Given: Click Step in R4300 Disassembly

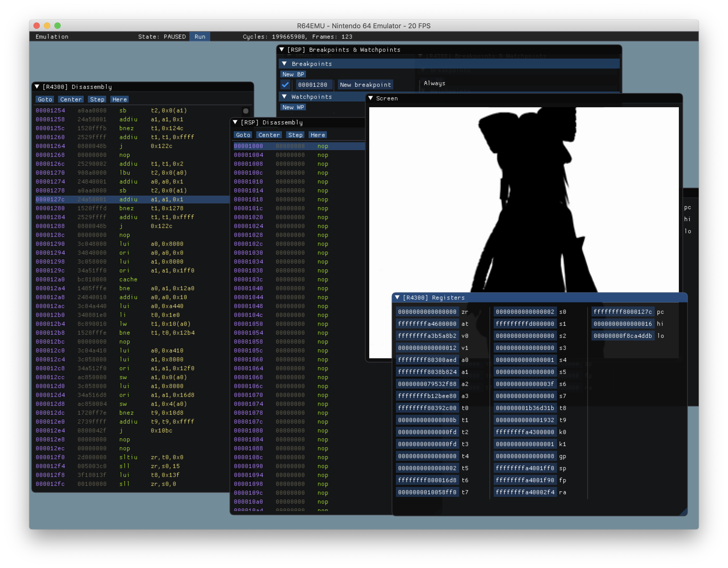Looking at the screenshot, I should [97, 99].
